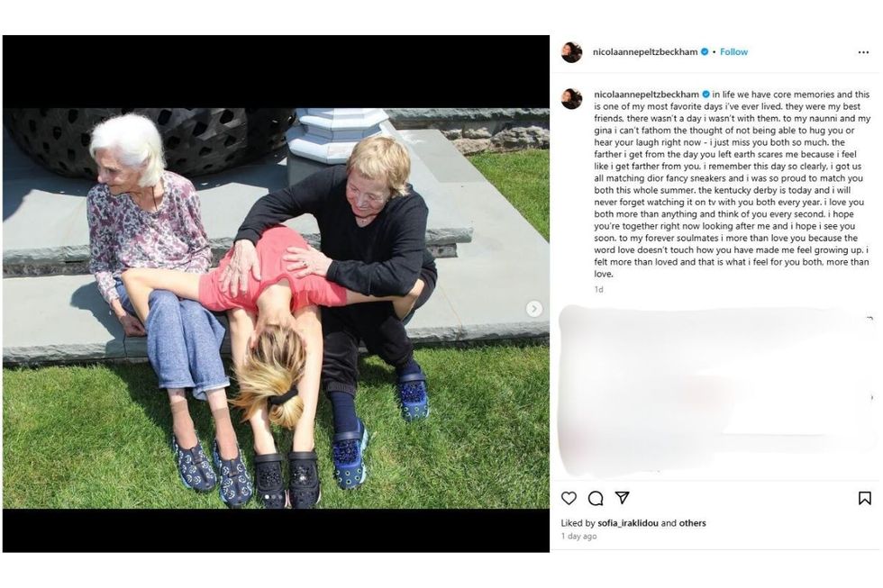Open sofia_iraklidou's profile from likes
Screen dimensions: 883x588
point(628,523)
